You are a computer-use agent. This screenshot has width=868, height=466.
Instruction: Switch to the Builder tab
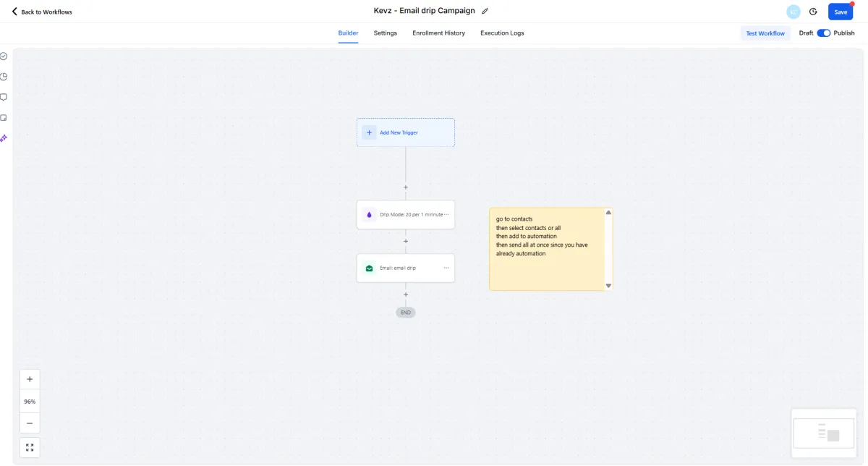point(348,33)
